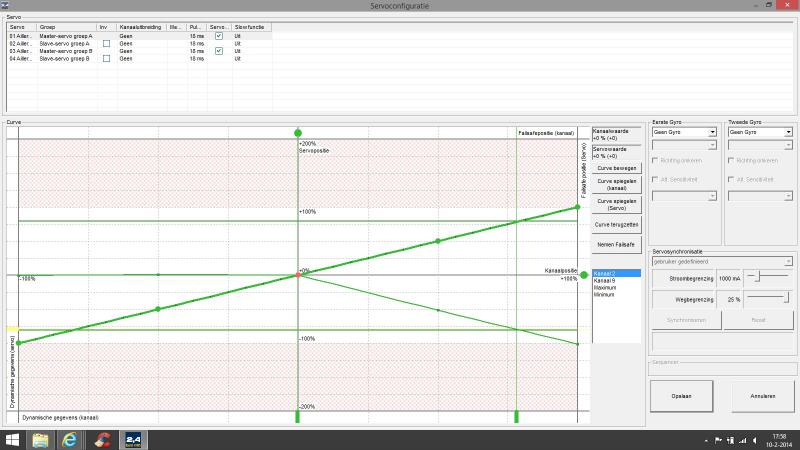This screenshot has height=450, width=800.
Task: Launch Internet Explorer from the taskbar
Action: pyautogui.click(x=69, y=440)
